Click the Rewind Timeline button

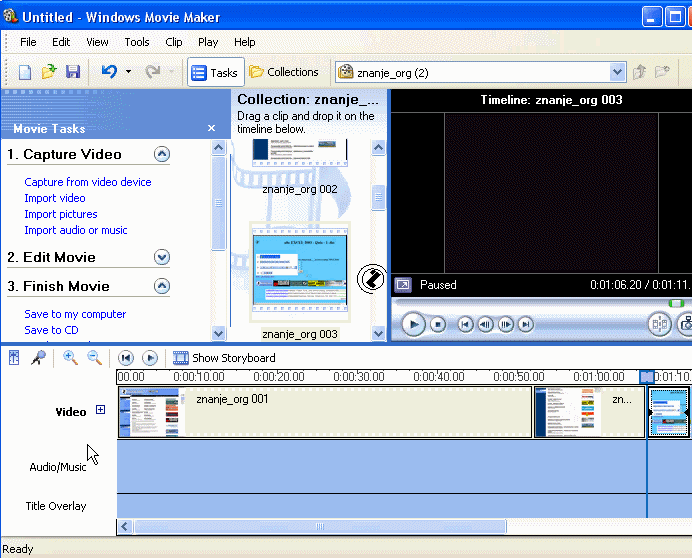(126, 358)
